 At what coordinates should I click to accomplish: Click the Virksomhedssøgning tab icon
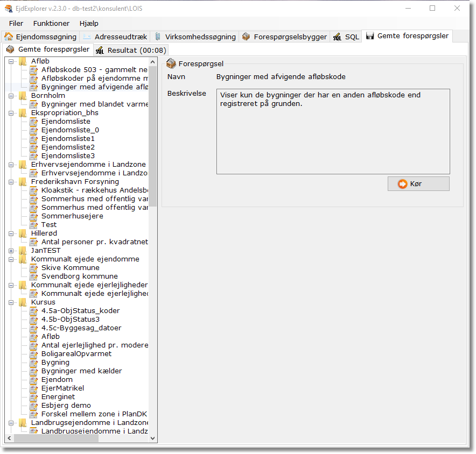158,37
